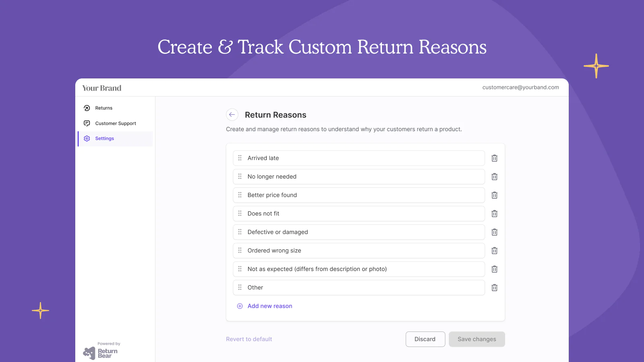Click drag handle of Arrived late
Image resolution: width=644 pixels, height=362 pixels.
tap(240, 158)
